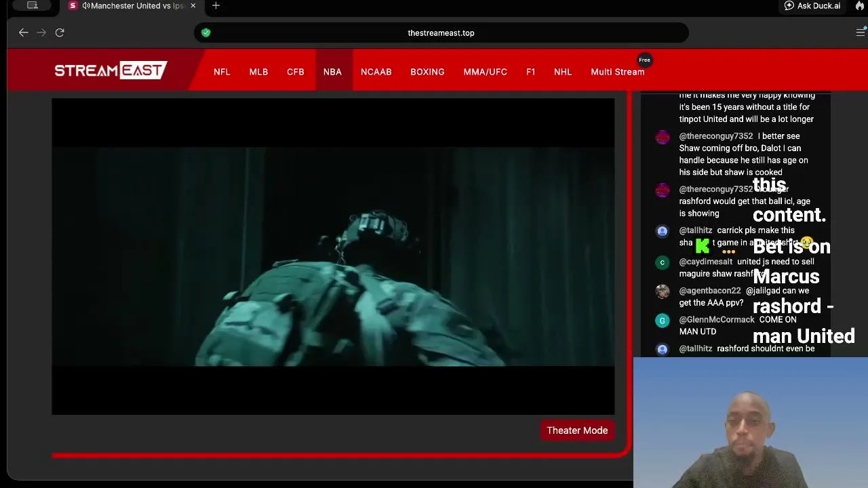Click the video player stream
This screenshot has width=868, height=488.
(x=333, y=256)
